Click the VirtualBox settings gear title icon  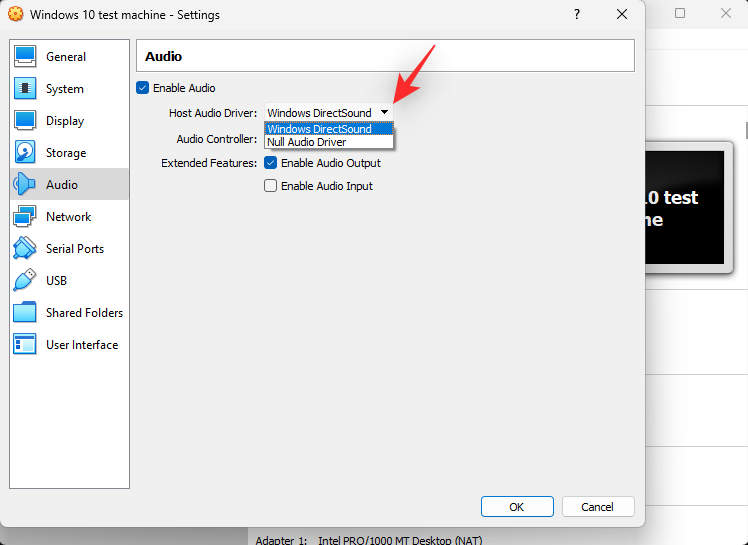(x=15, y=14)
